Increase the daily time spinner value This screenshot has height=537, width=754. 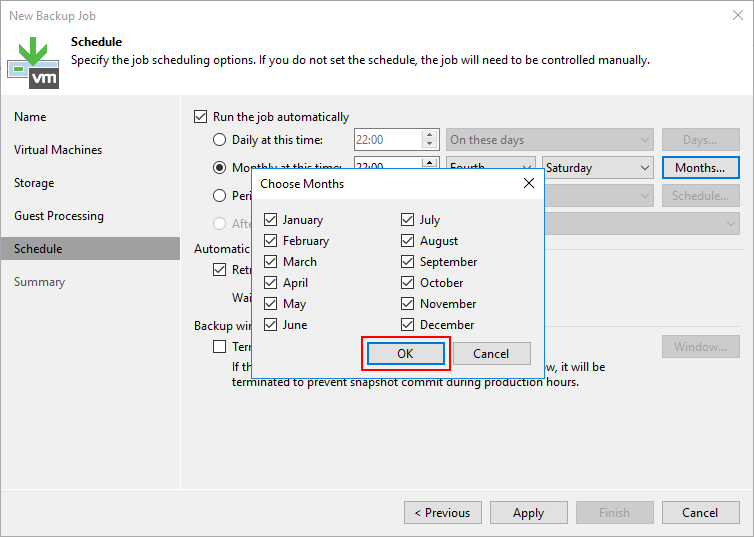pos(430,135)
